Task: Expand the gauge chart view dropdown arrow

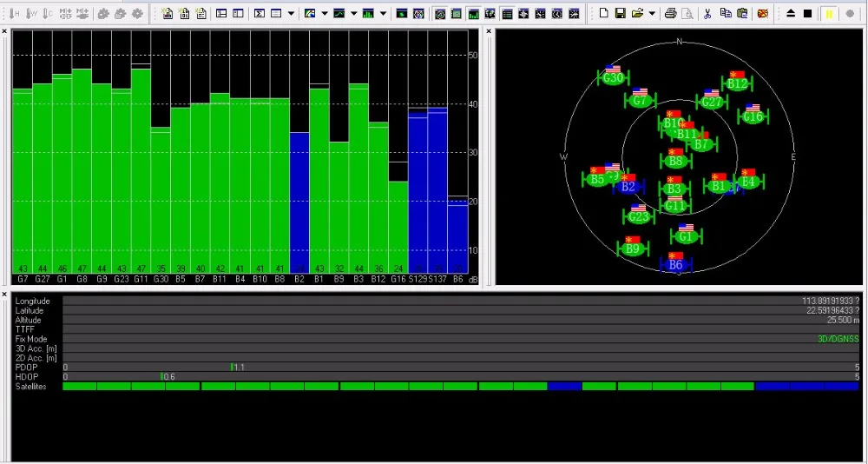Action: pos(325,13)
